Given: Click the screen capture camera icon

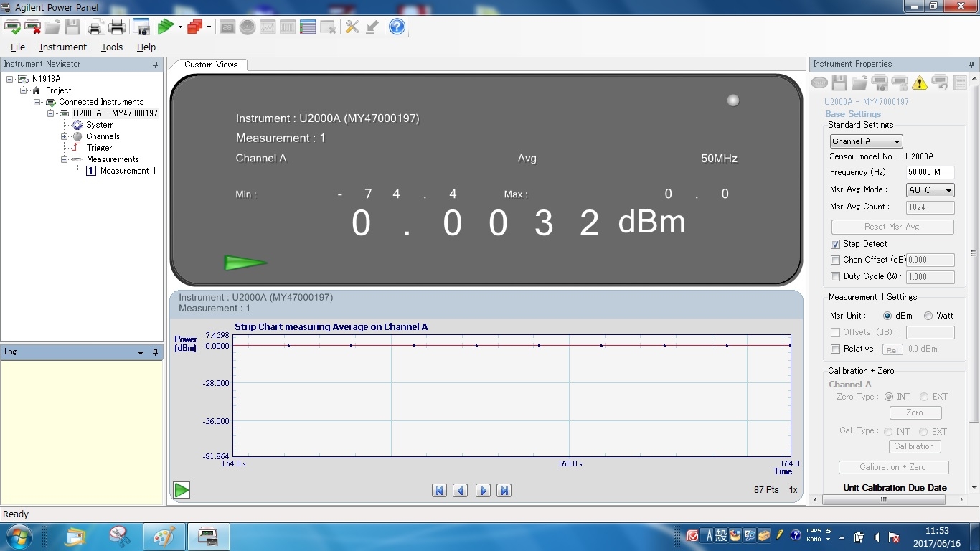Looking at the screenshot, I should [141, 27].
